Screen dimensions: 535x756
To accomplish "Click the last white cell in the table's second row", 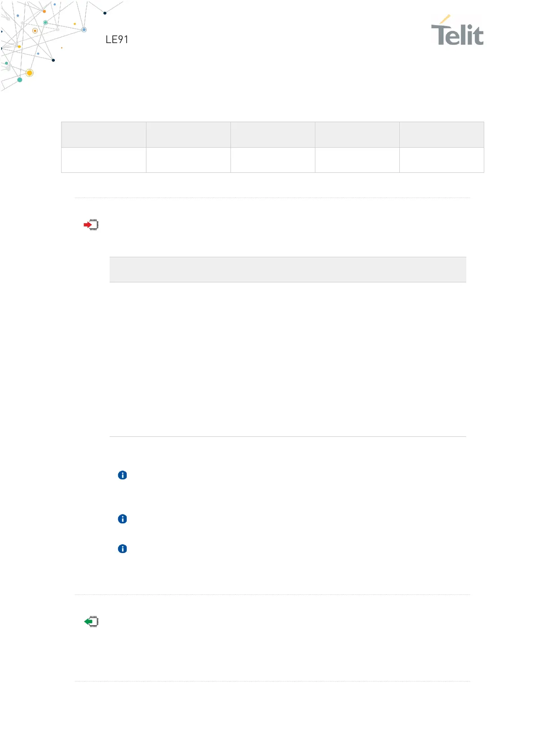I will point(442,160).
